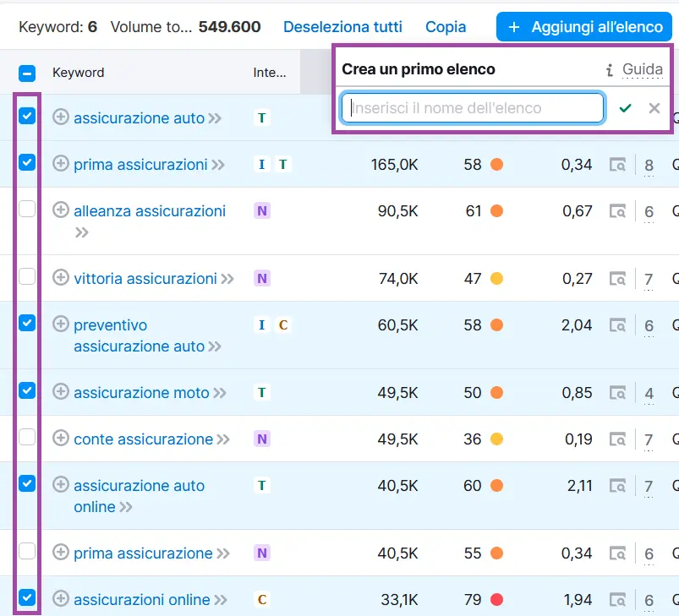Click the Intent column header
Screen dimensions: 679x616
click(x=270, y=73)
